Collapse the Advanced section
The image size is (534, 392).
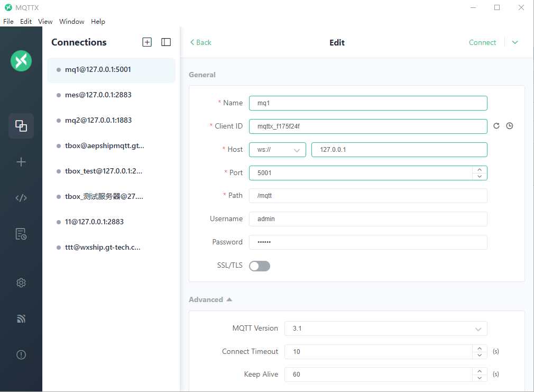(x=210, y=299)
